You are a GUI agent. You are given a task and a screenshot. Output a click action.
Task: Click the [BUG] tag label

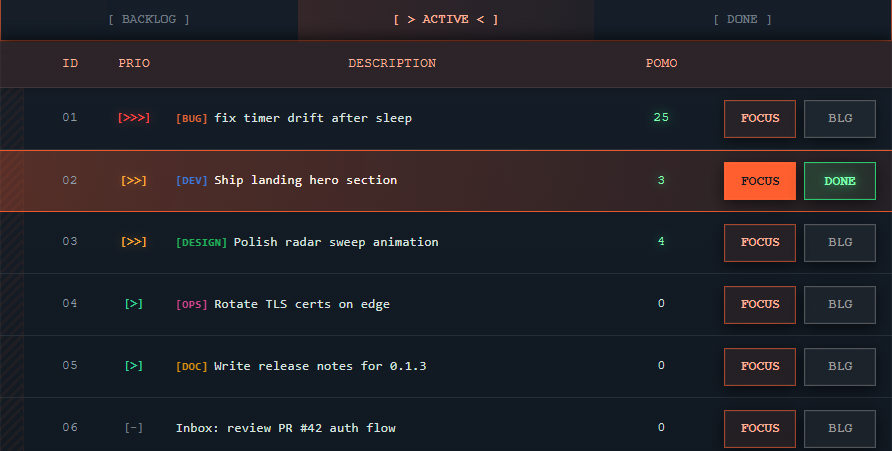click(192, 118)
